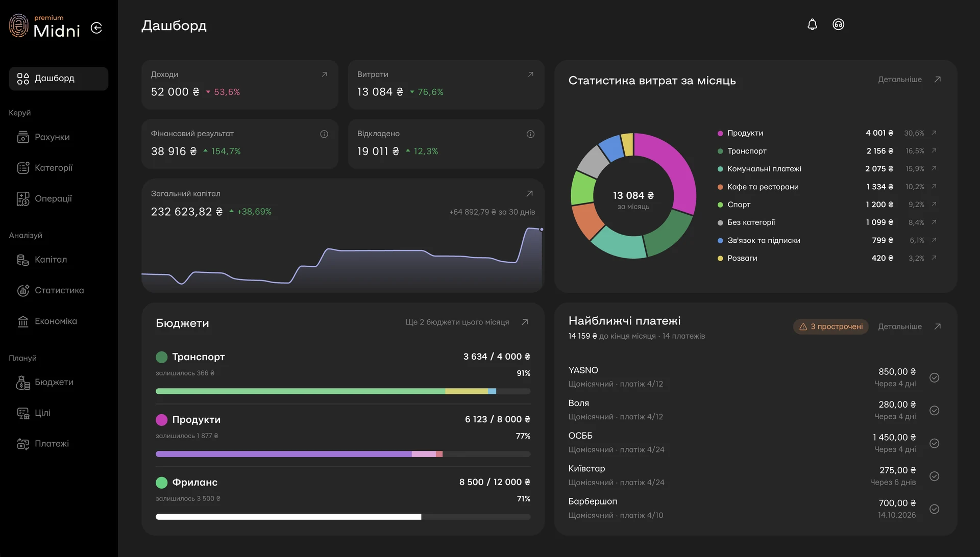
Task: Open the Кафе та ресторани arrow in statistics
Action: tap(934, 187)
